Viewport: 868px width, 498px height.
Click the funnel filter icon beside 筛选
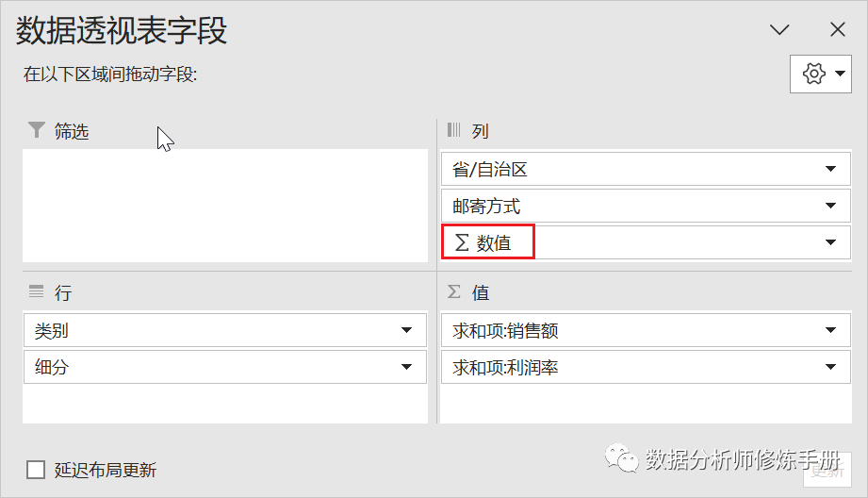[x=37, y=130]
